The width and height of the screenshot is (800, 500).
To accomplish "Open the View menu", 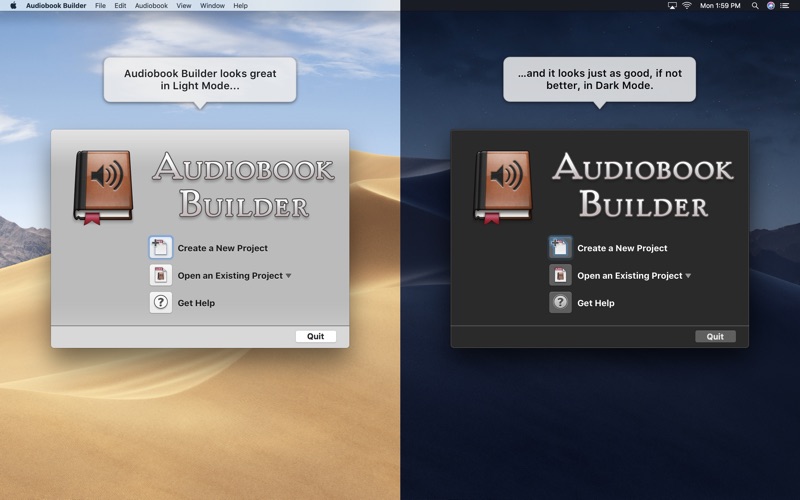I will click(184, 6).
